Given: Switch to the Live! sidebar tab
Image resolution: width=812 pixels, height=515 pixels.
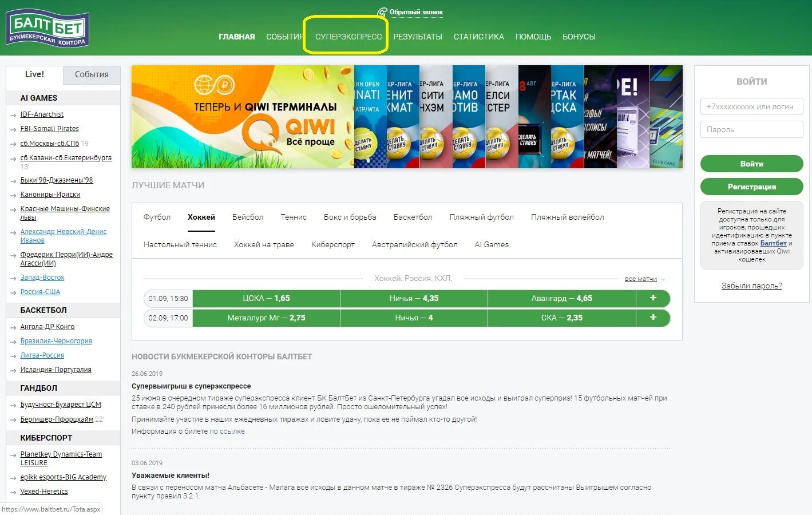Looking at the screenshot, I should click(34, 74).
